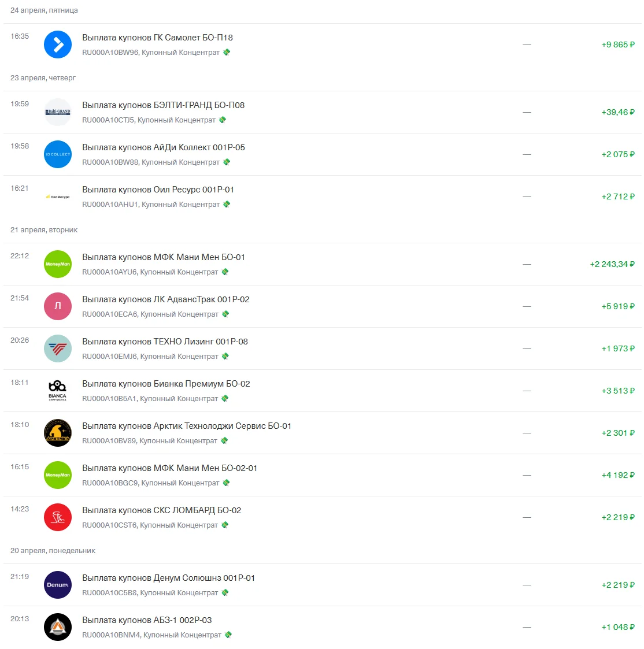
Task: Click the ГК Самолет company logo icon
Action: [58, 44]
